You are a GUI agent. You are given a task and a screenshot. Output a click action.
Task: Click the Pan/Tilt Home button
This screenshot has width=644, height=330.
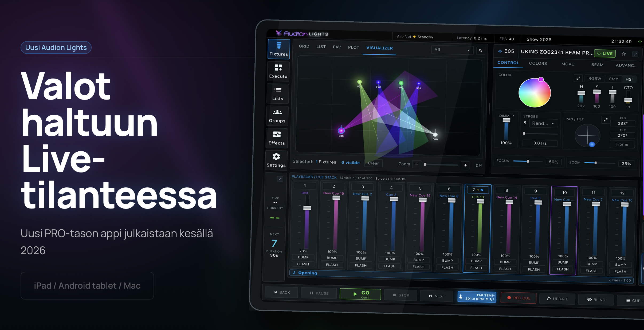(622, 144)
